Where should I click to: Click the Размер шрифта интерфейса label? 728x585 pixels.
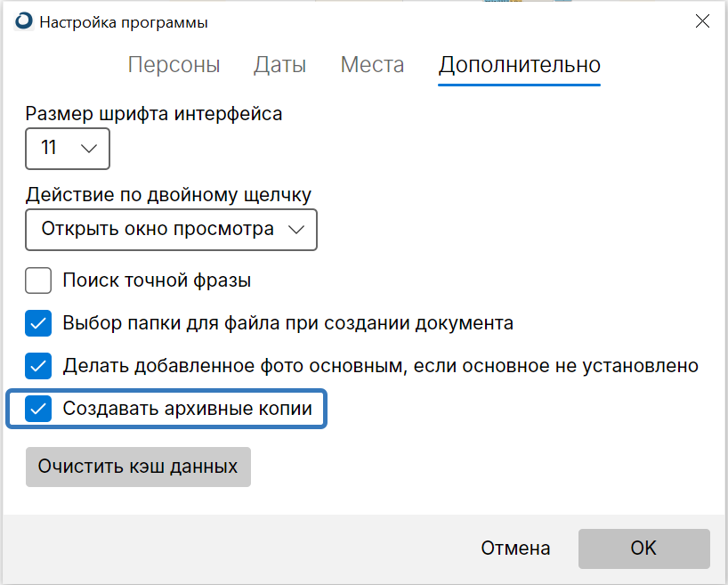coord(154,113)
